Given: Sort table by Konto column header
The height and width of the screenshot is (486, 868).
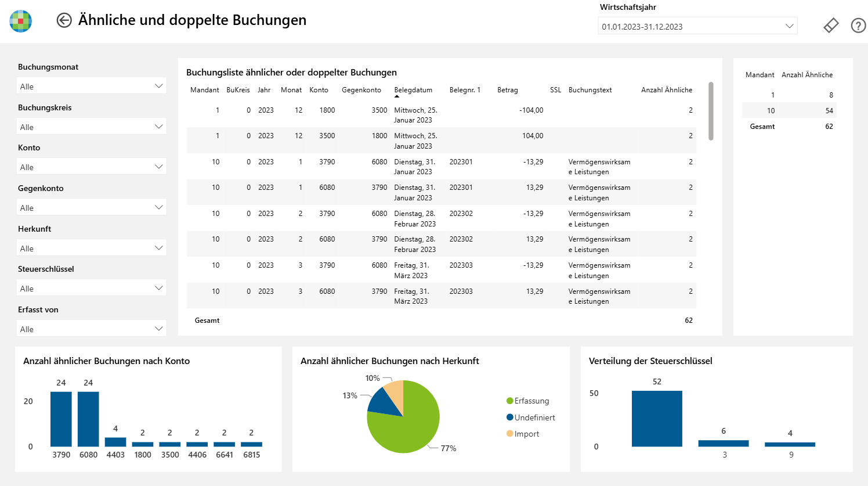Looking at the screenshot, I should [319, 90].
